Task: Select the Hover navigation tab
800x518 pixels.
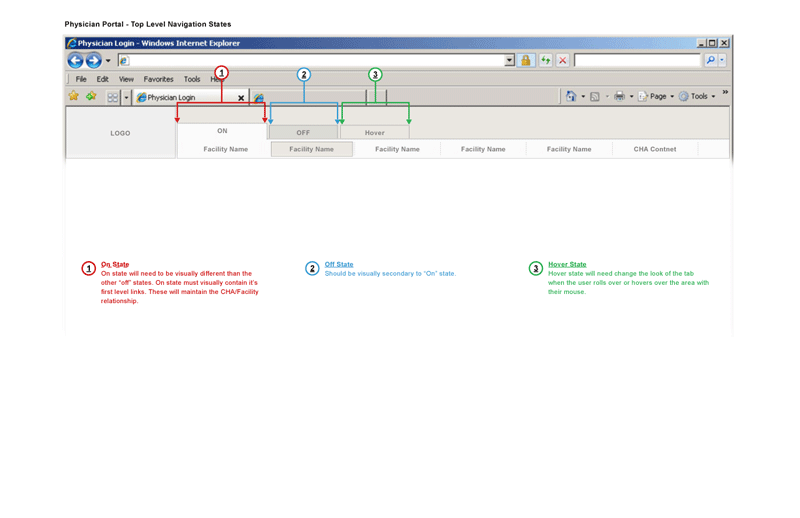Action: coord(374,133)
